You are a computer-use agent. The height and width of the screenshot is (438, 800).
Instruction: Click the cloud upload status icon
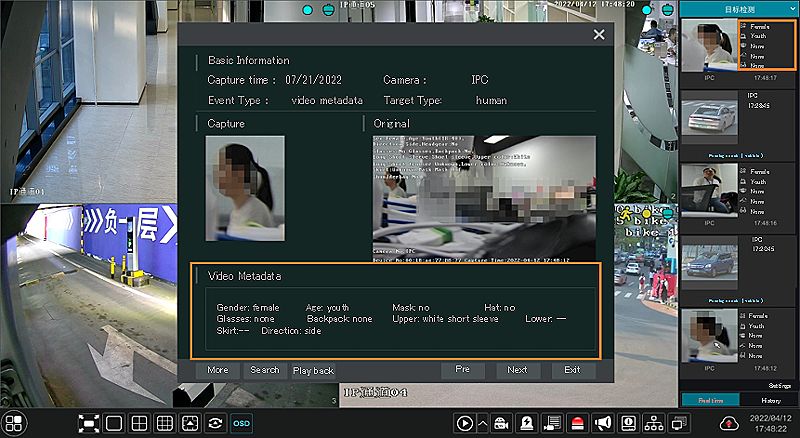(x=728, y=423)
